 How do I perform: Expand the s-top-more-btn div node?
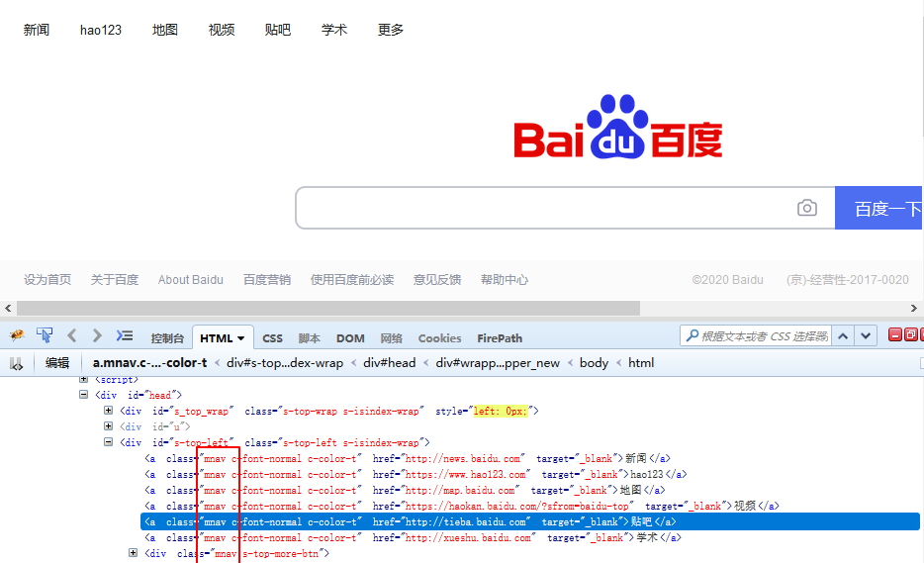(134, 553)
